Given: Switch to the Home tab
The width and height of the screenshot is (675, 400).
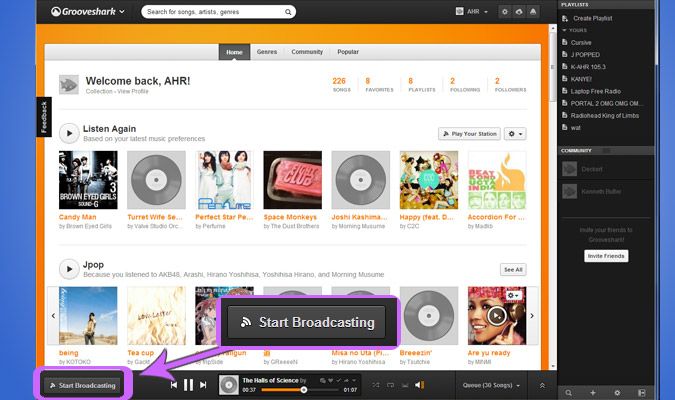Looking at the screenshot, I should (x=234, y=52).
